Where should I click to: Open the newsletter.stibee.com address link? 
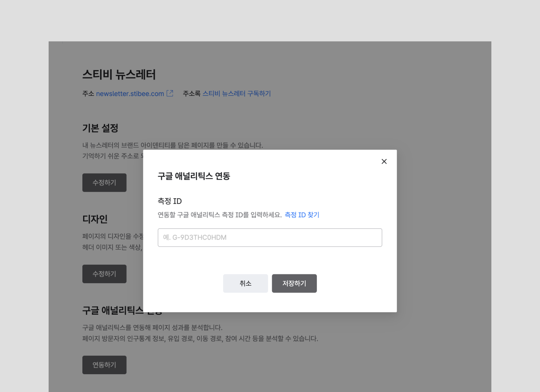pyautogui.click(x=130, y=94)
